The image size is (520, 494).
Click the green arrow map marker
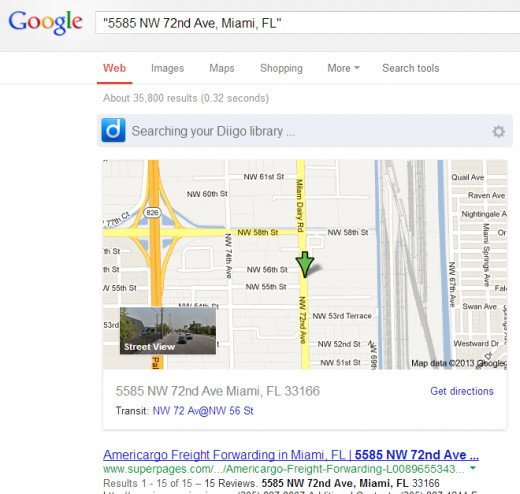[305, 265]
